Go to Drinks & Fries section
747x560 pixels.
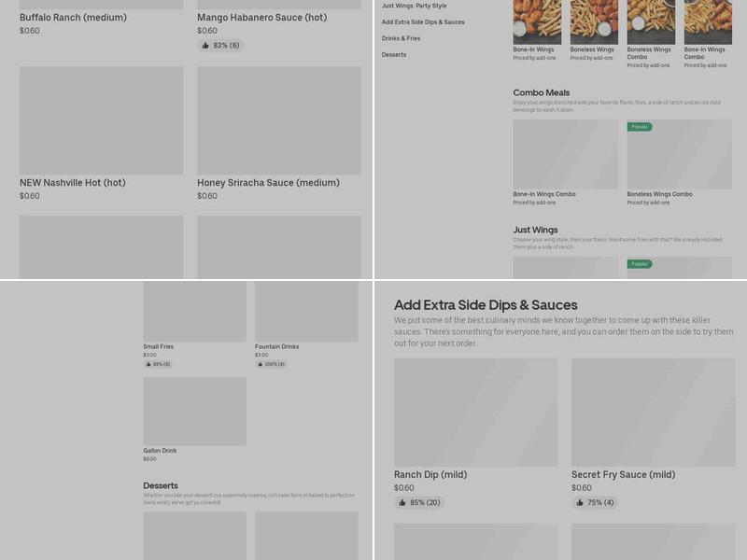[x=401, y=38]
